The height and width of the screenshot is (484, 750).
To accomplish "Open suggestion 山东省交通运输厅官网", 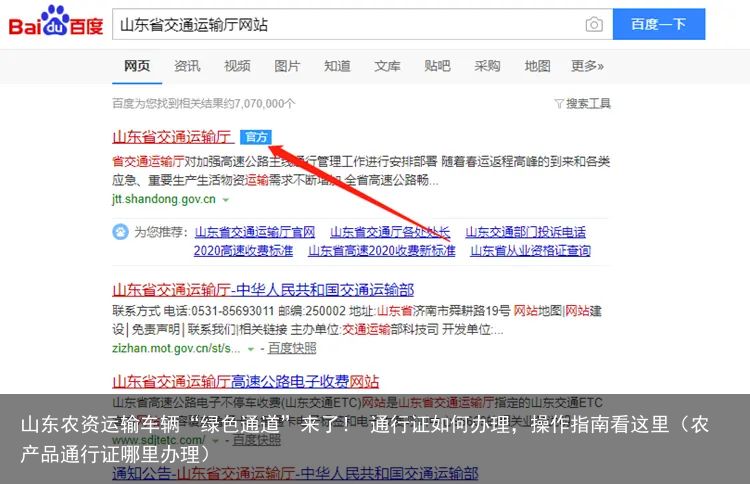I will [254, 232].
